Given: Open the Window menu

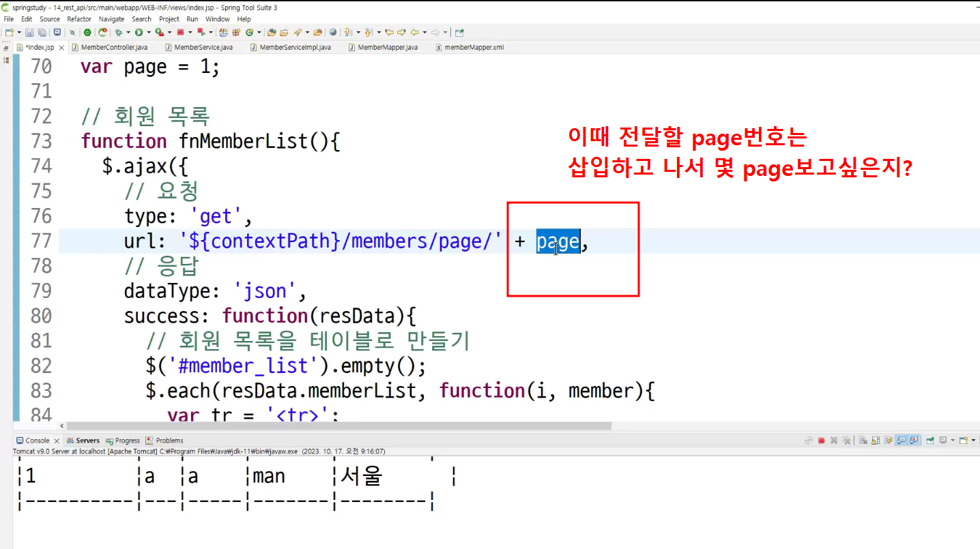Looking at the screenshot, I should pos(218,19).
